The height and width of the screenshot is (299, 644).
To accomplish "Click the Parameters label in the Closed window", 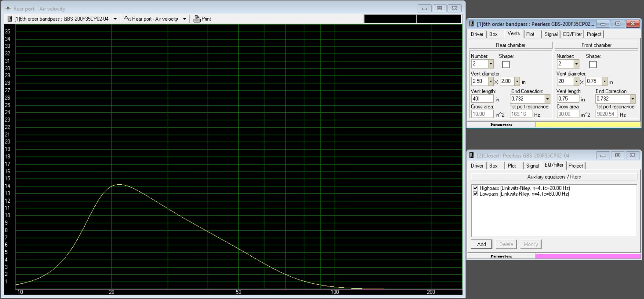I will [x=501, y=256].
